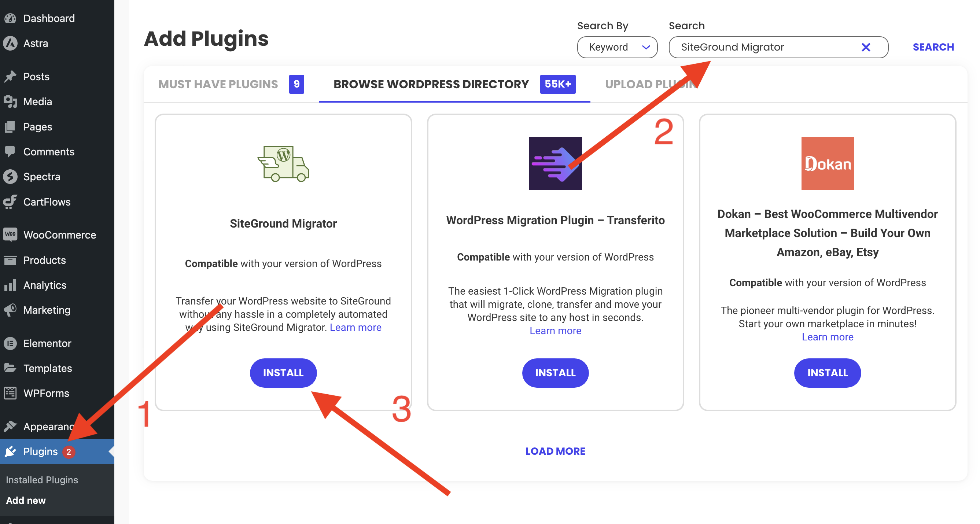Click the Elementor circle icon
The width and height of the screenshot is (980, 524).
tap(10, 343)
